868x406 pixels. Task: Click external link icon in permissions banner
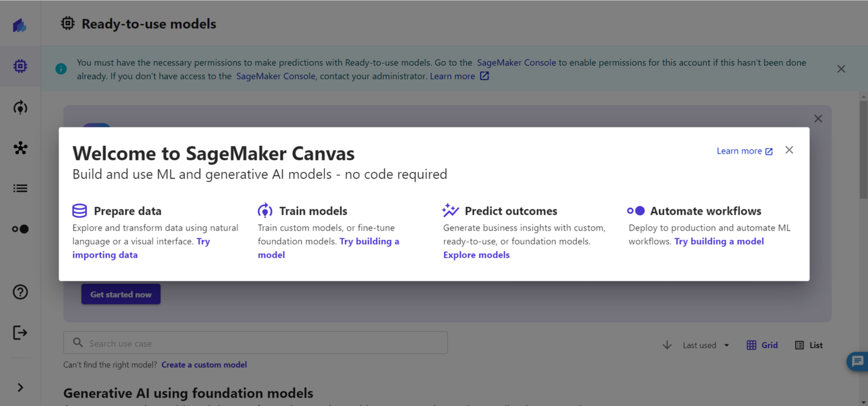(484, 76)
